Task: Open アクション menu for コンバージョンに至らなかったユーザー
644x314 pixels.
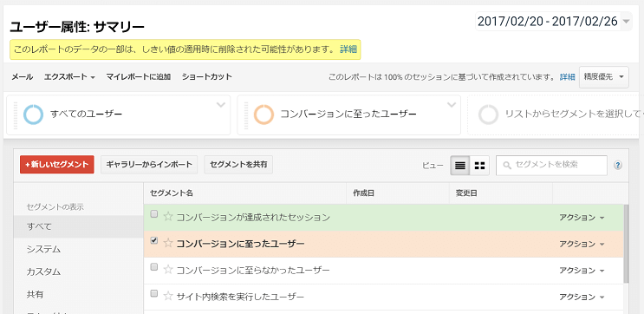Action: click(x=582, y=271)
